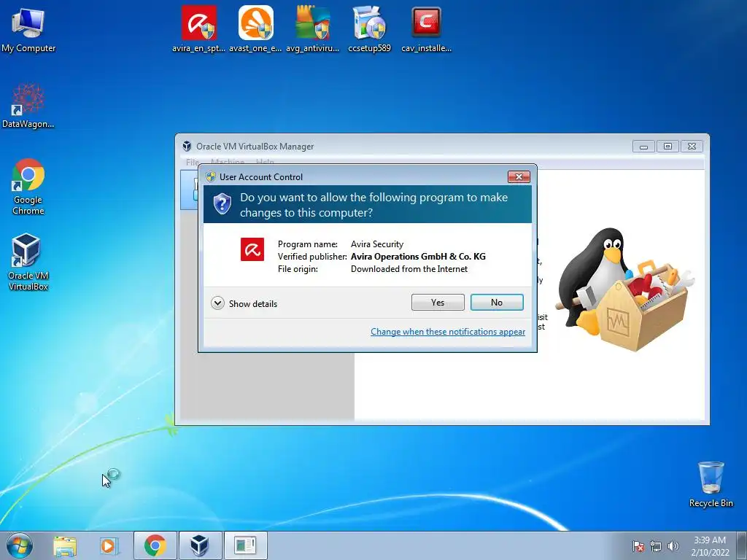
Task: Open the Help menu in VirtualBox Manager
Action: point(265,163)
